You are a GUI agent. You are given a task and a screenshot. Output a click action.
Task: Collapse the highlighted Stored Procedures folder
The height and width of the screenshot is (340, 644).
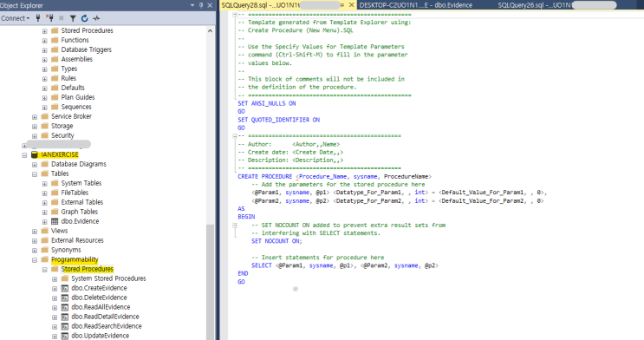(x=44, y=269)
